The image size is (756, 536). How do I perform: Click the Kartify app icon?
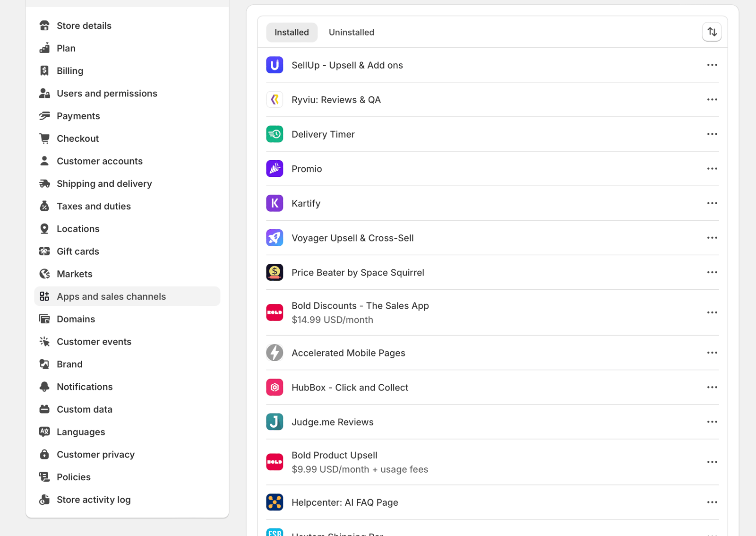[275, 203]
